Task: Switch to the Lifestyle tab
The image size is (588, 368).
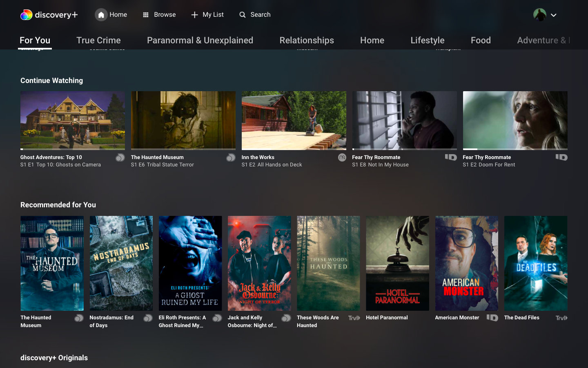Action: [x=428, y=40]
